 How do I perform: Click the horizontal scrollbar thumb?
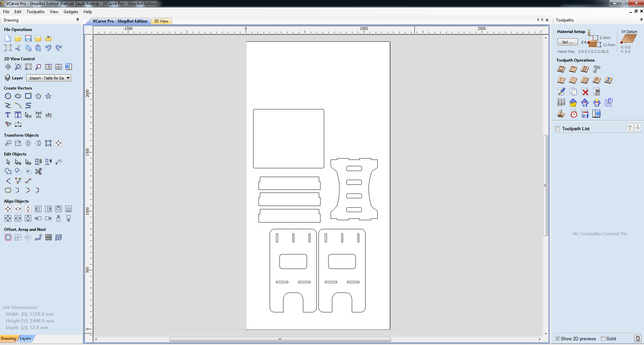point(280,339)
